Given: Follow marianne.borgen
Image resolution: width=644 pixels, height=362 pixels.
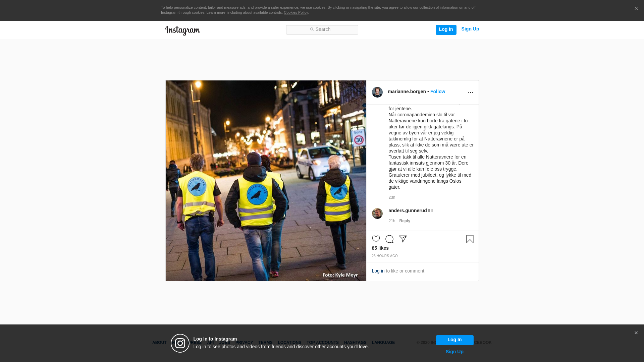Looking at the screenshot, I should click(438, 92).
